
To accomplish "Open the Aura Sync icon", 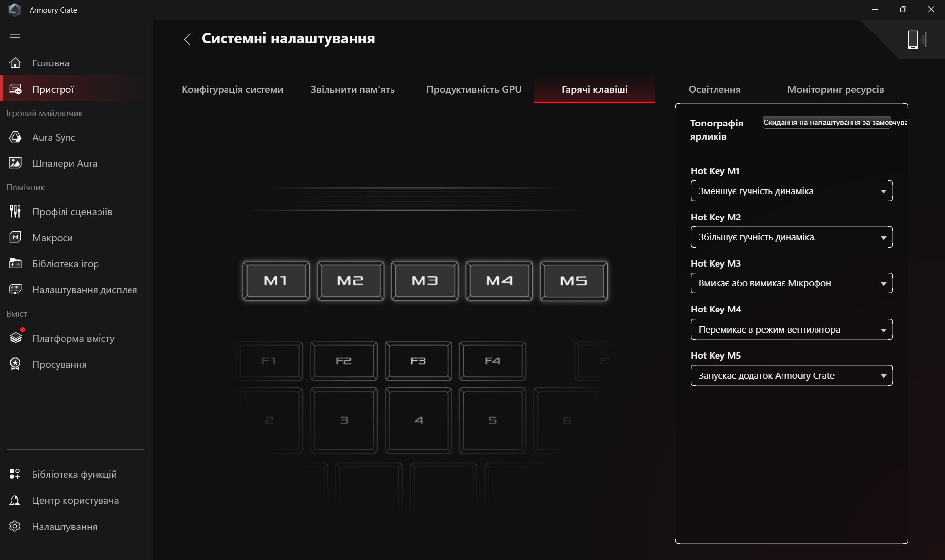I will (15, 137).
